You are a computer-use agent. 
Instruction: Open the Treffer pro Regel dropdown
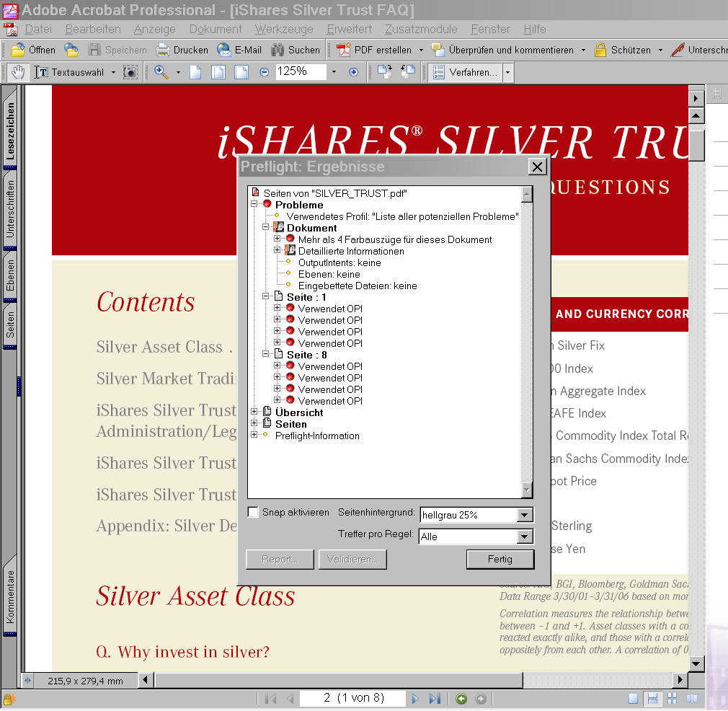[x=524, y=536]
